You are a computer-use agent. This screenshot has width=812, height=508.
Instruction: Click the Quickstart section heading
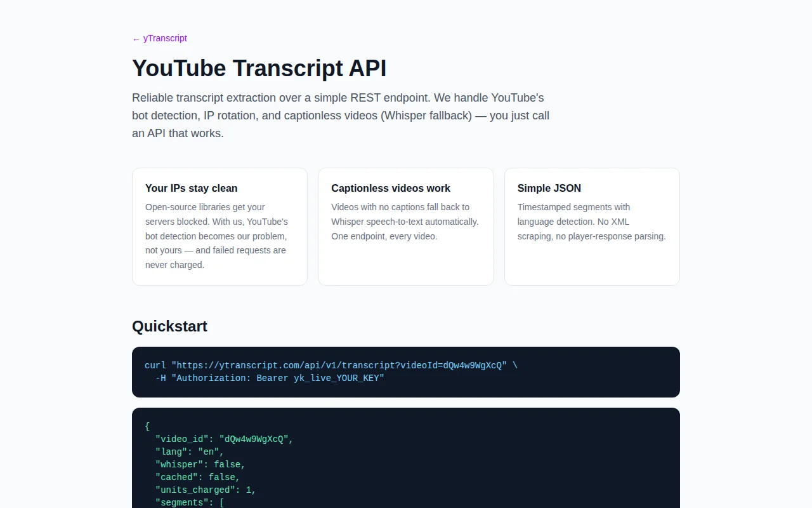coord(169,326)
